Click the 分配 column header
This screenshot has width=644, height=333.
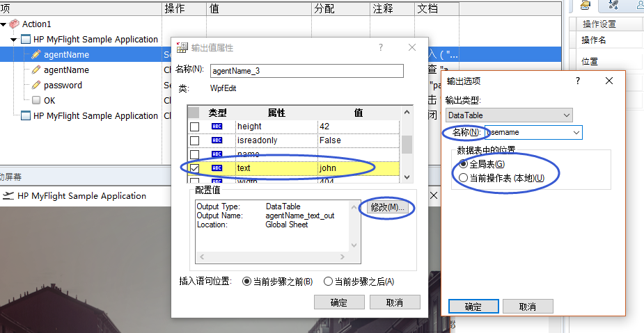coord(341,8)
